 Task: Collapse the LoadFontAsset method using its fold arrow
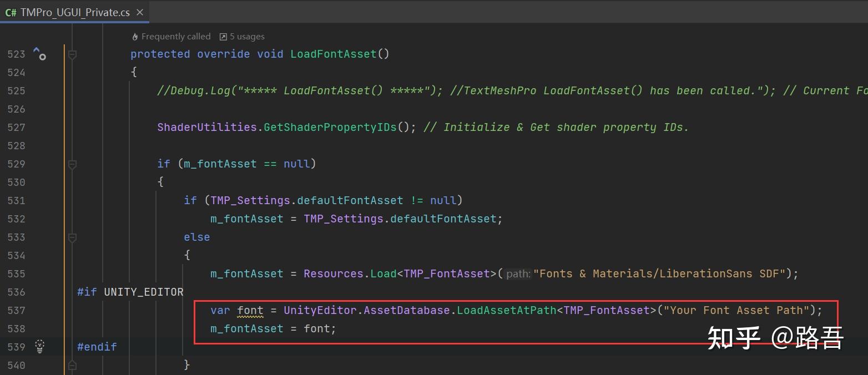(x=72, y=54)
